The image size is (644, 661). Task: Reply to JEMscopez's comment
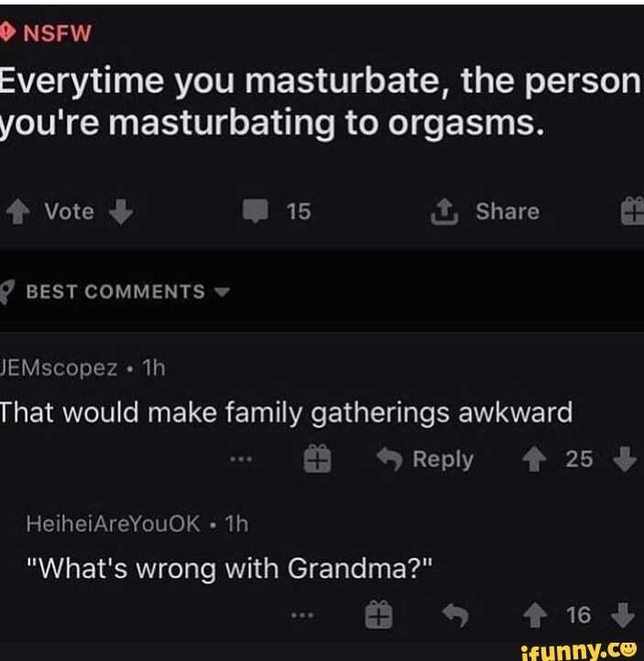click(x=426, y=459)
